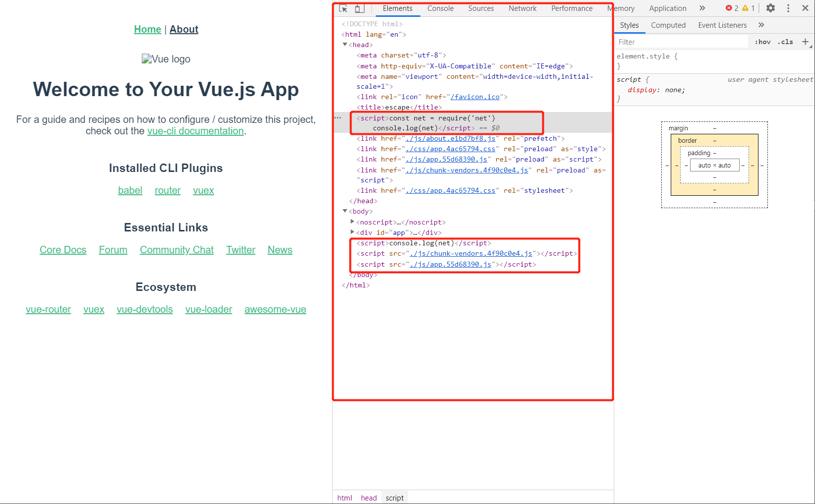Open the vue-cli documentation link
The image size is (815, 504).
click(x=195, y=131)
